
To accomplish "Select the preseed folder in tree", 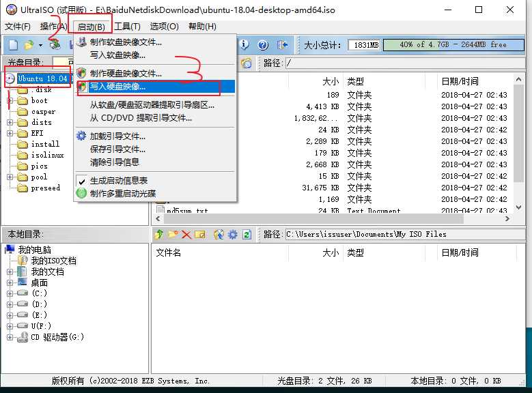I will pos(46,188).
